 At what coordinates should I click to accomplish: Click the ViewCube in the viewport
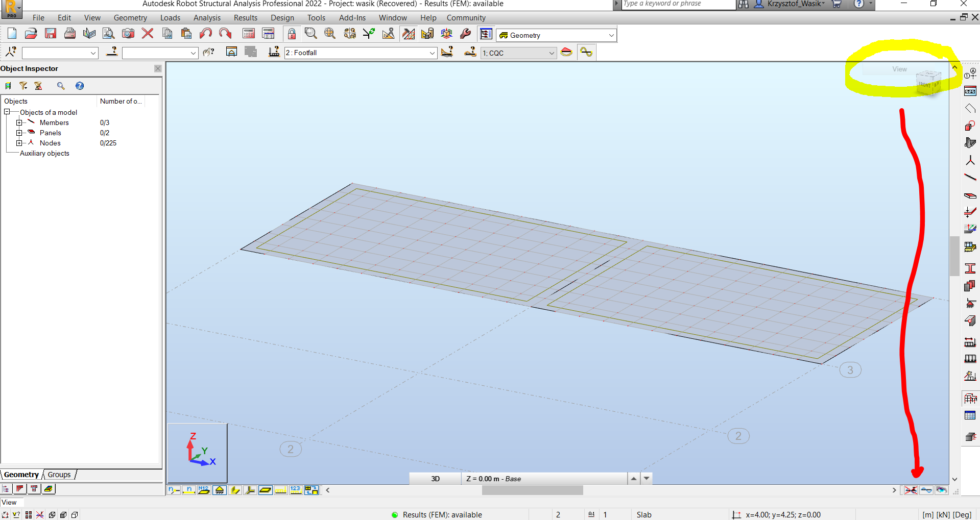click(928, 83)
